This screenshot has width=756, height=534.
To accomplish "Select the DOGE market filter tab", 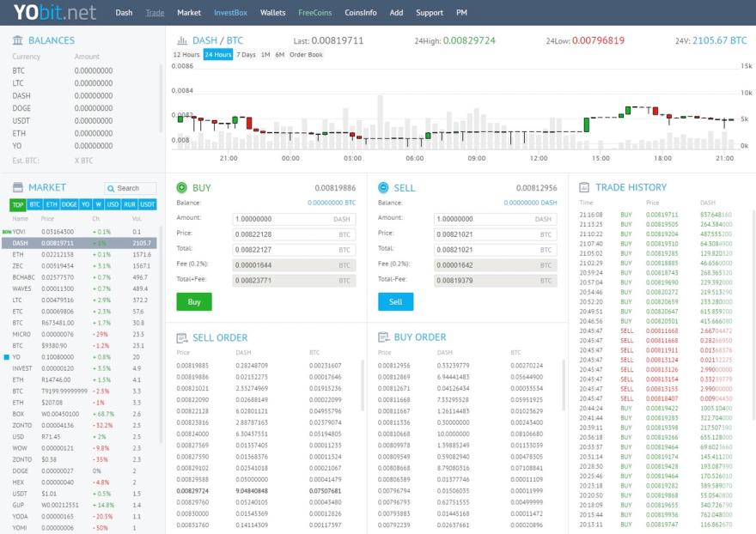I will coord(70,205).
